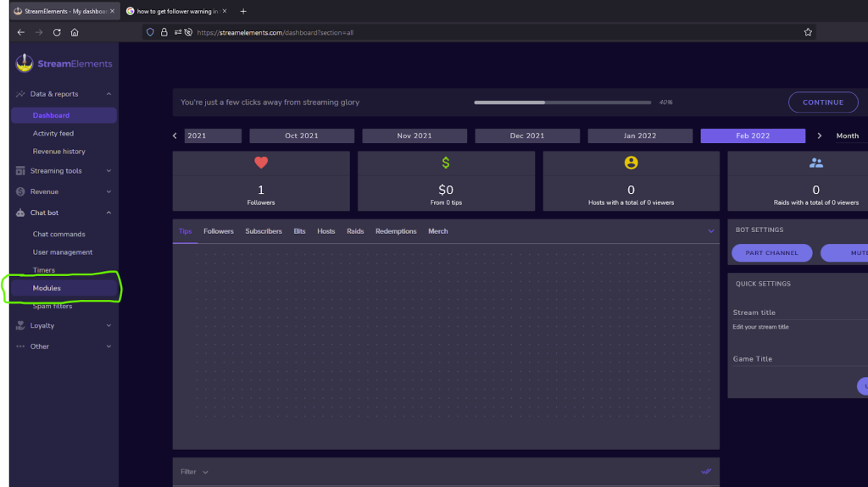
Task: Expand the Loyalty section
Action: [x=108, y=325]
